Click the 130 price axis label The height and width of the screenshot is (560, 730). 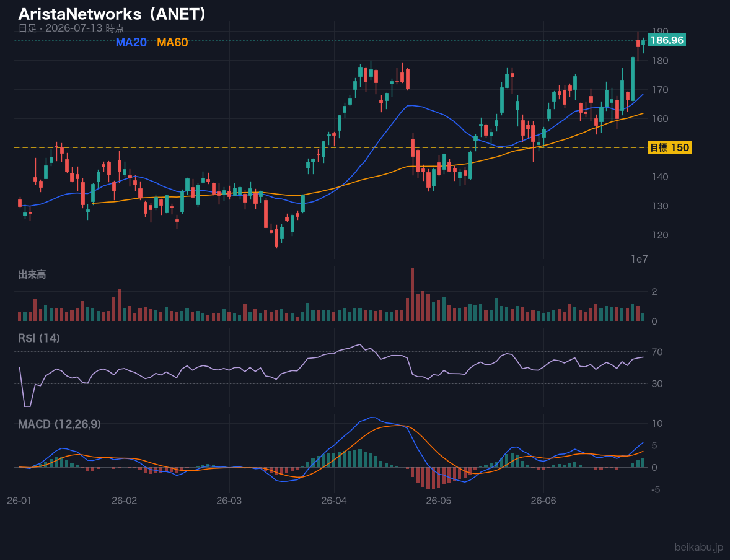tap(660, 206)
